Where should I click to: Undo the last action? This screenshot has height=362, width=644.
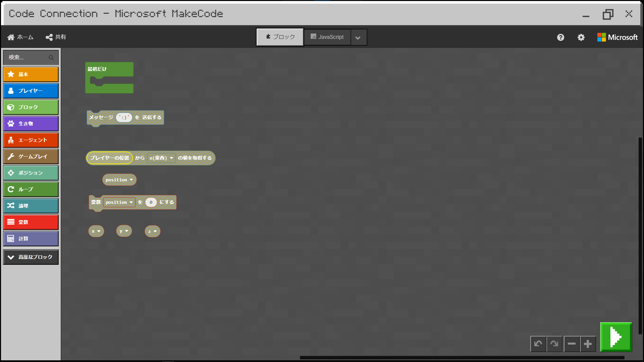[538, 344]
